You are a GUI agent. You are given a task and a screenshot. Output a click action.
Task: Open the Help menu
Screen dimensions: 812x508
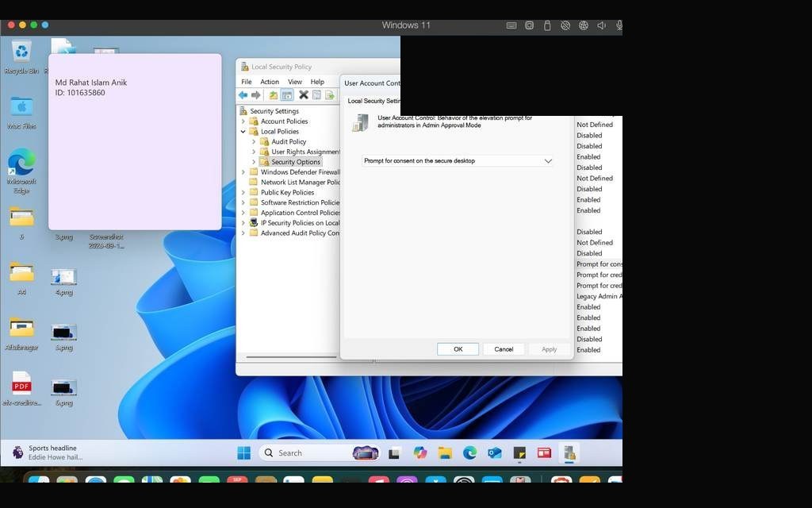[317, 82]
